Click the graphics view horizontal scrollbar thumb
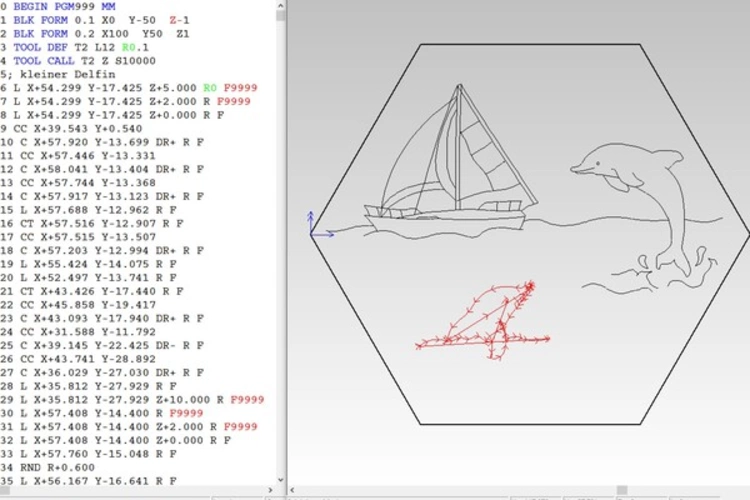The height and width of the screenshot is (500, 750). (x=621, y=491)
